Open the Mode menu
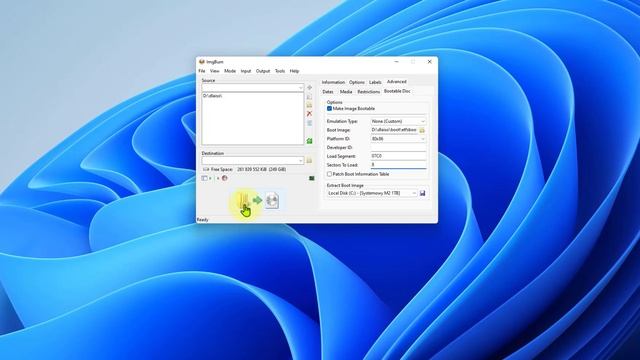 230,71
